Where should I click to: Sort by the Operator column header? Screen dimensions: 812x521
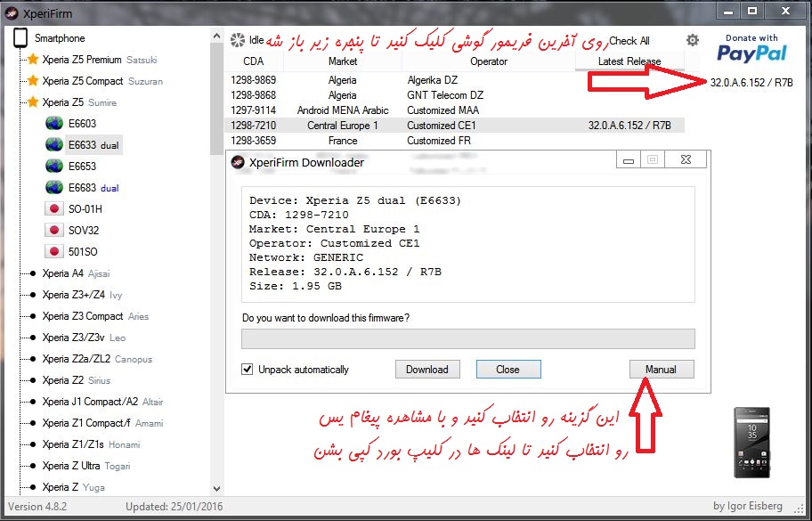point(488,61)
